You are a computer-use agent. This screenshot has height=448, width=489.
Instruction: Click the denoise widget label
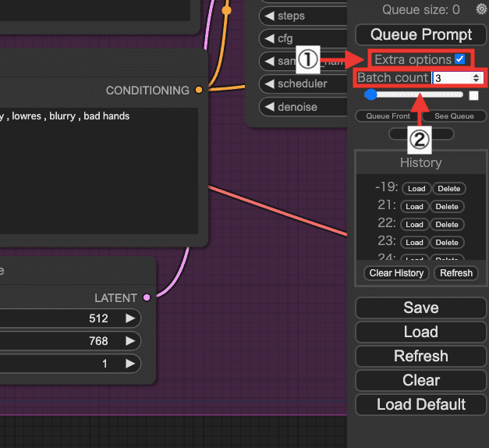coord(297,107)
